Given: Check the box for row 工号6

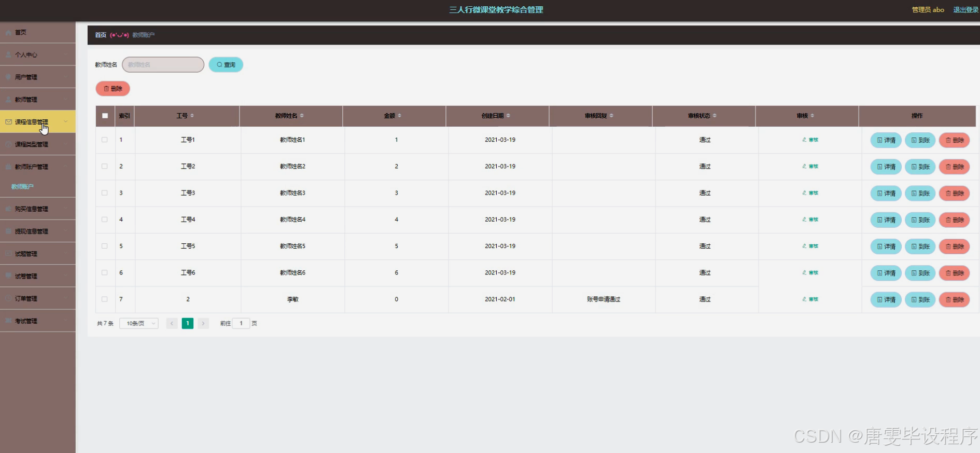Looking at the screenshot, I should (105, 272).
